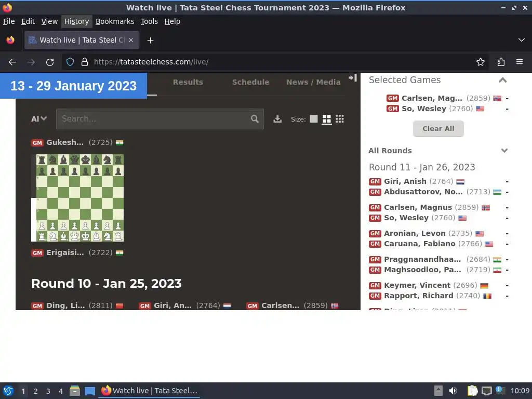Click Erigaisi... player name
Image resolution: width=532 pixels, height=399 pixels.
coord(65,253)
